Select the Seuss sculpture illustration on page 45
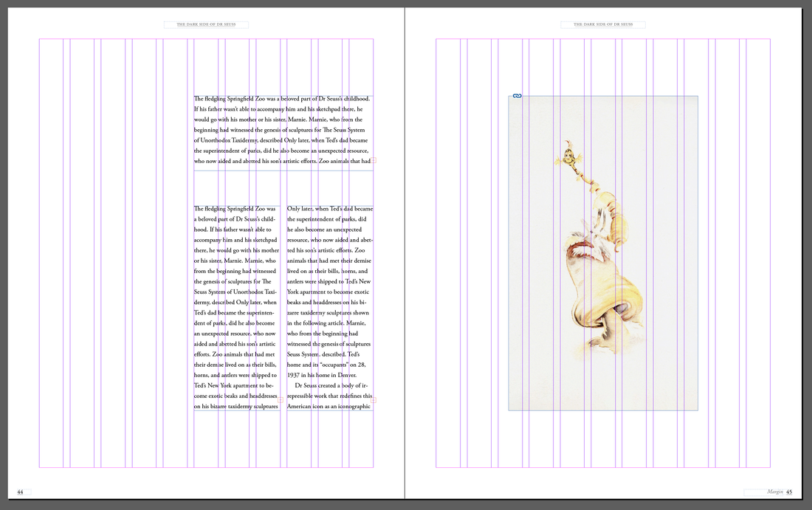The width and height of the screenshot is (812, 510). pyautogui.click(x=603, y=253)
